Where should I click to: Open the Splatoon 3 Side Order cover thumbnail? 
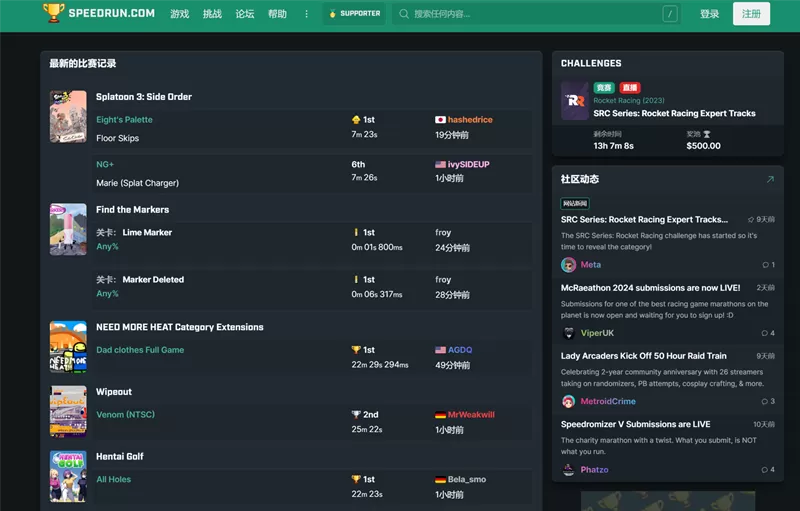pyautogui.click(x=68, y=117)
